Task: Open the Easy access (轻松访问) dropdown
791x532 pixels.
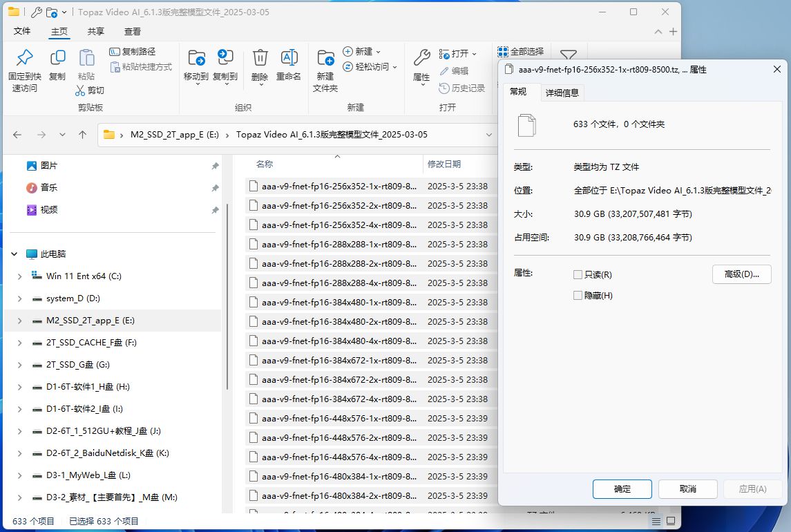Action: click(370, 66)
